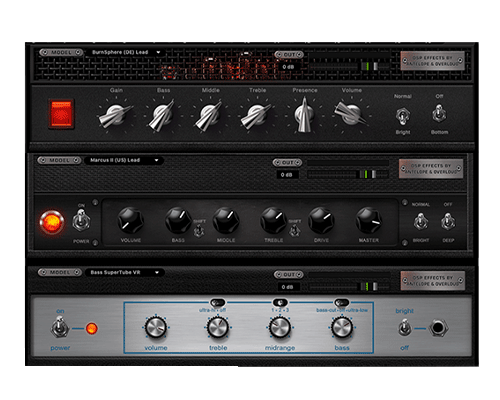Image resolution: width=500 pixels, height=400 pixels.
Task: Open the Bass SuperTube VR model dropdown
Action: pyautogui.click(x=125, y=272)
